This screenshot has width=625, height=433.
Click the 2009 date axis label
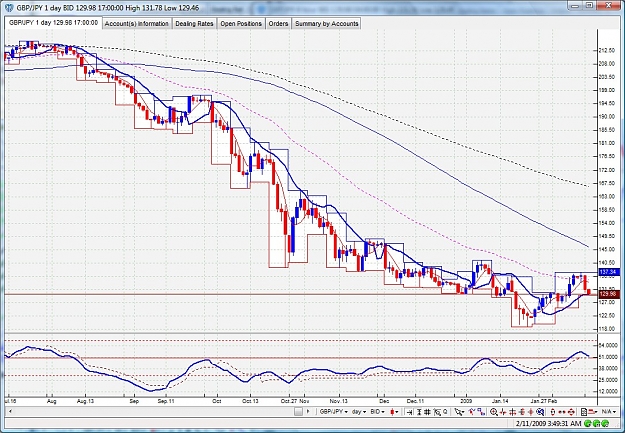pyautogui.click(x=466, y=401)
